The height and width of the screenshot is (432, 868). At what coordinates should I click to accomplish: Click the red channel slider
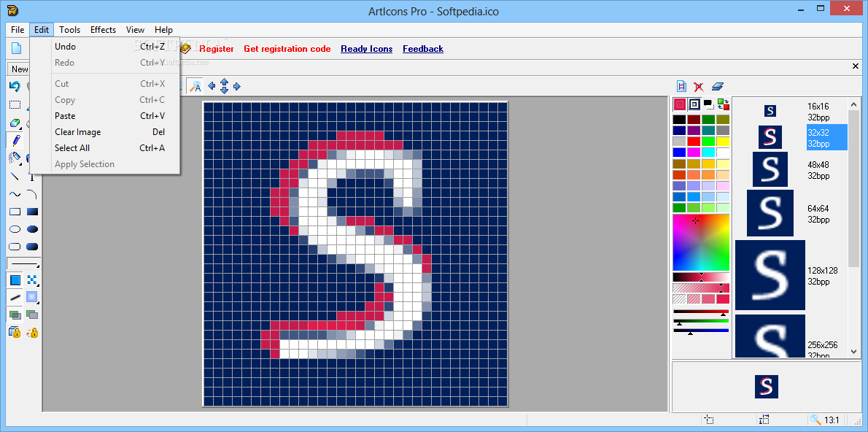click(x=701, y=312)
